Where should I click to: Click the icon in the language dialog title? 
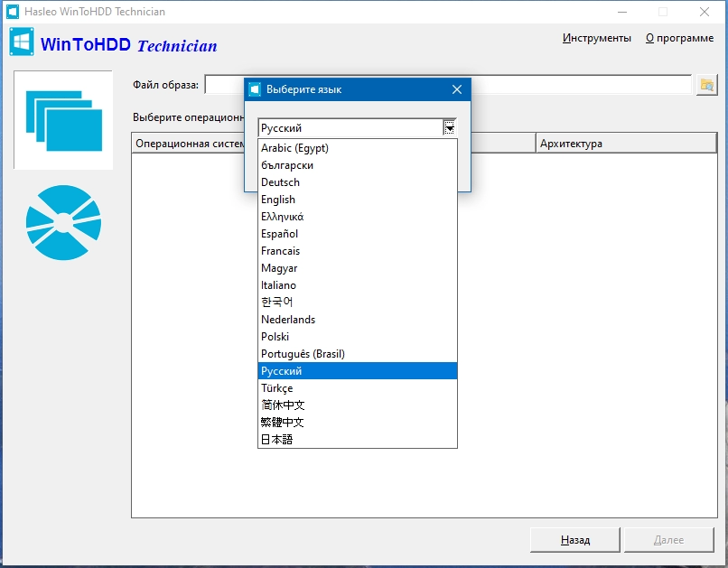255,89
